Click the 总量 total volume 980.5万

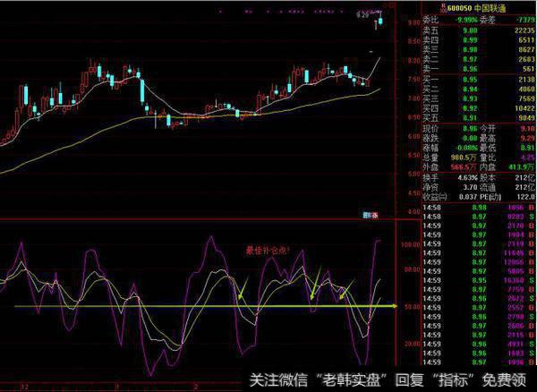click(x=465, y=158)
